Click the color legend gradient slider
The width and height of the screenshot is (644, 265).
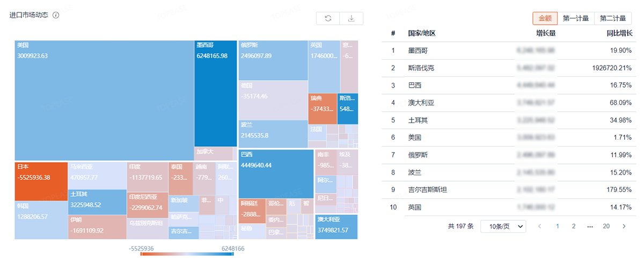coord(187,254)
